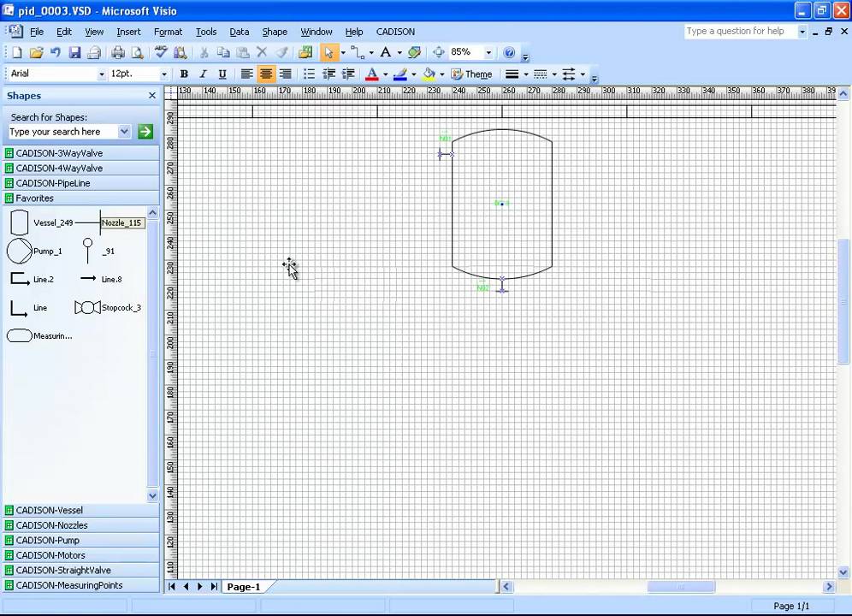Click the Format Painter brush icon
The image size is (852, 616).
pos(281,53)
